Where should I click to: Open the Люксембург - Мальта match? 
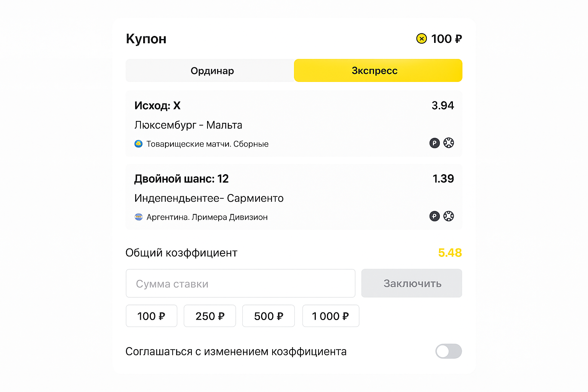[188, 125]
